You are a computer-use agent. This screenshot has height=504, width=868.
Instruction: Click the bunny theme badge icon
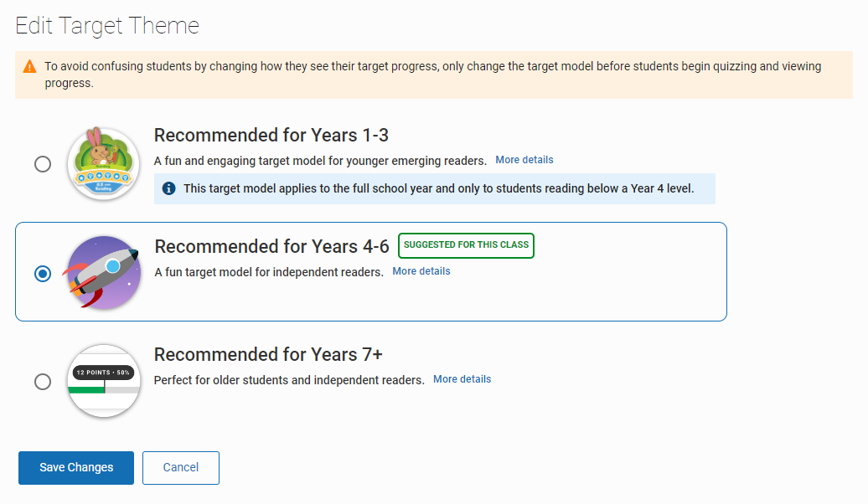[x=104, y=164]
